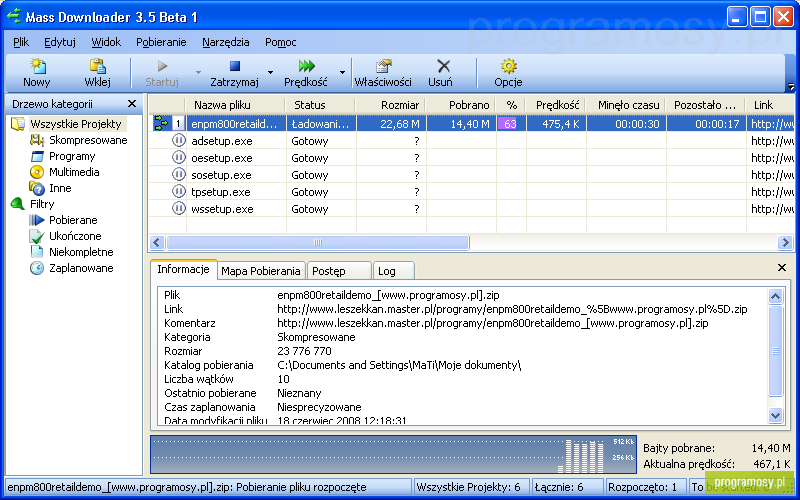Close the Drzewo kategorii panel

[132, 104]
